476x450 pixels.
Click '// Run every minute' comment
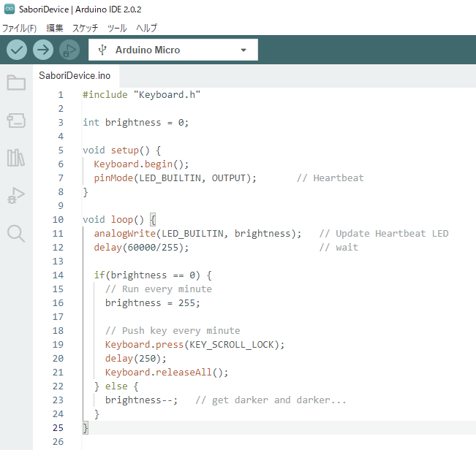point(159,289)
